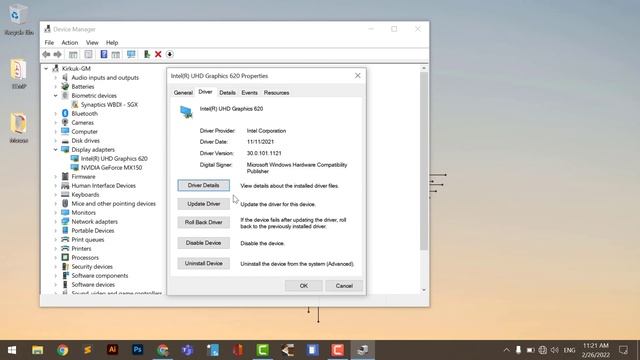This screenshot has height=360, width=640.
Task: Click the Network adapters category icon
Action: (65, 222)
